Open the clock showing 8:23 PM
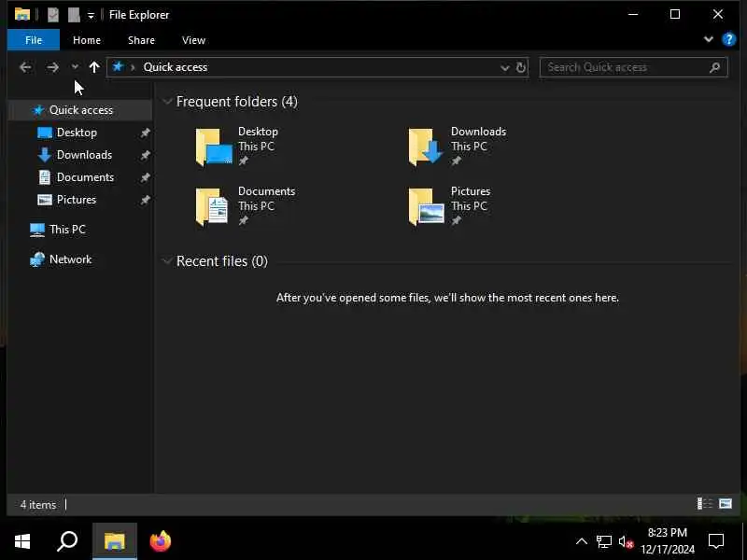The width and height of the screenshot is (747, 560). [668, 541]
